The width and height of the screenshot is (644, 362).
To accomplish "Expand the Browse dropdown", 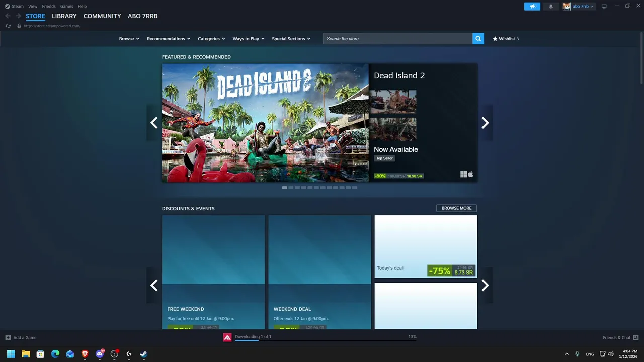I will coord(129,39).
